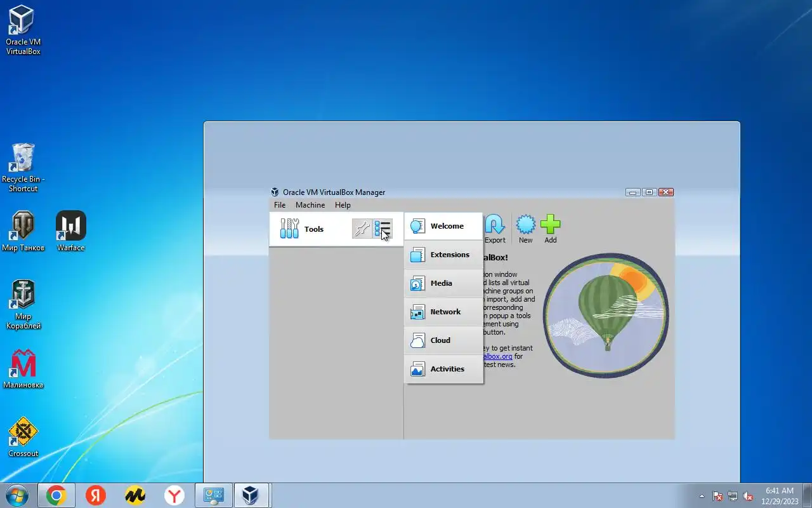The image size is (812, 508).
Task: Click the control panel taskbar button
Action: pyautogui.click(x=214, y=495)
